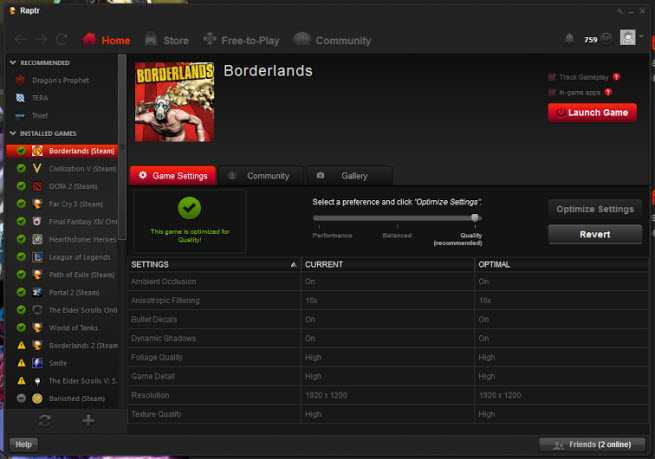
Task: Click green optimized checkmark for Far Cry 3
Action: click(x=21, y=204)
